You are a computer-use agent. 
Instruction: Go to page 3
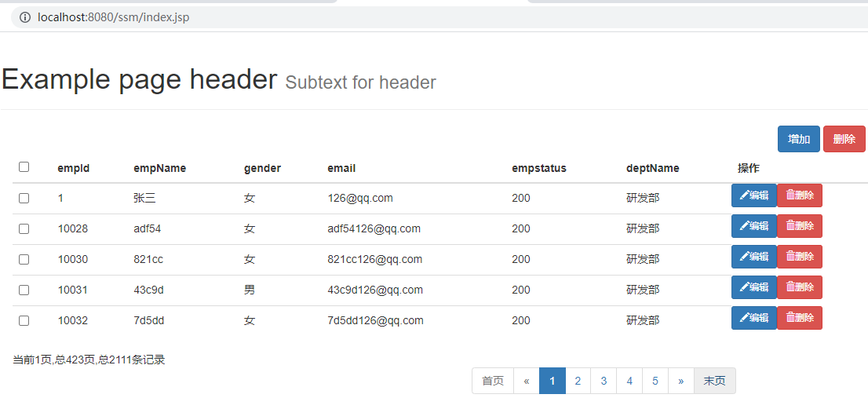coord(604,381)
